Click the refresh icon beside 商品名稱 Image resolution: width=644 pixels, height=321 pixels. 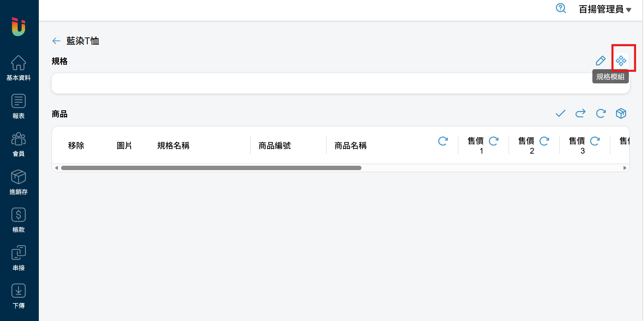click(443, 141)
